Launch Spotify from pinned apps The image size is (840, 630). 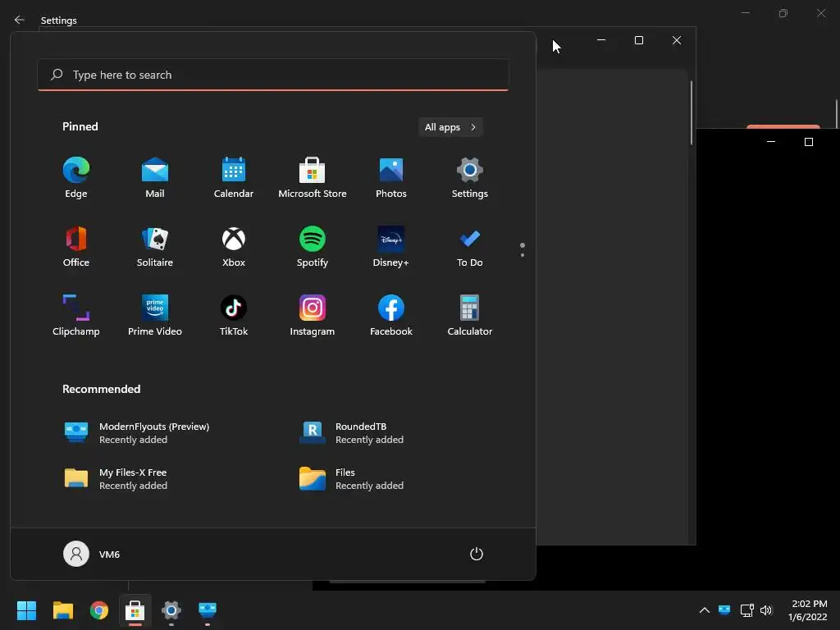(x=313, y=246)
